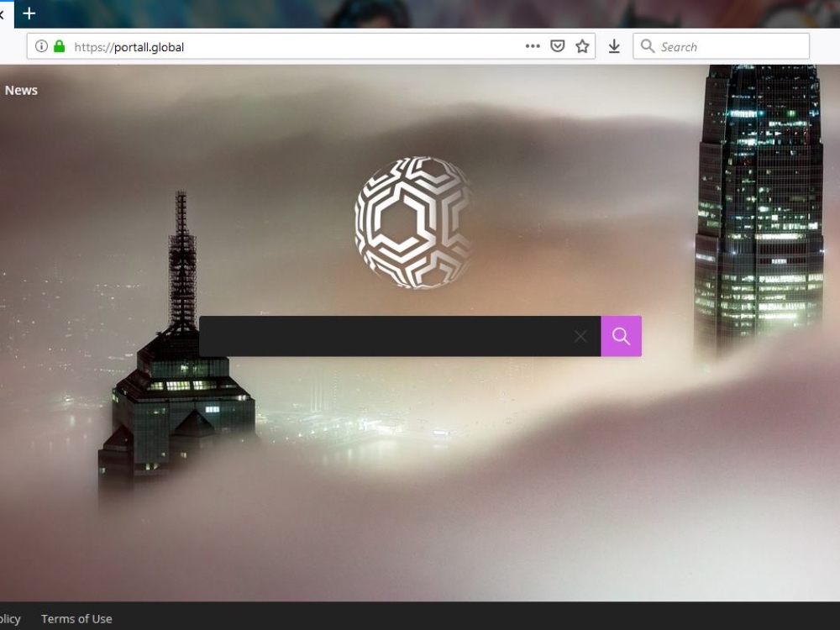The image size is (840, 630).
Task: Open the Policy link in footer
Action: click(9, 619)
